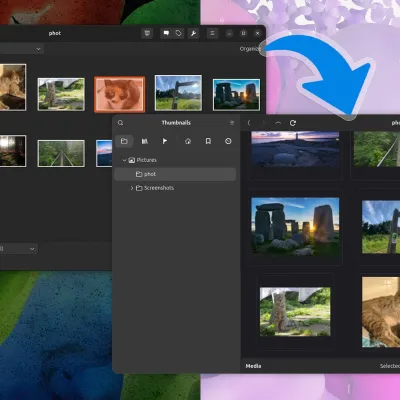Select signpost thumbnail in back window
Screen dimensions: 400x400
pos(178,93)
